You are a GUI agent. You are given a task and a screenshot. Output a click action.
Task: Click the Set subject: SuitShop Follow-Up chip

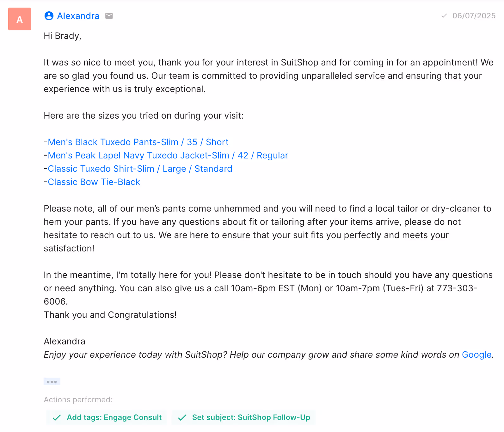pyautogui.click(x=243, y=417)
